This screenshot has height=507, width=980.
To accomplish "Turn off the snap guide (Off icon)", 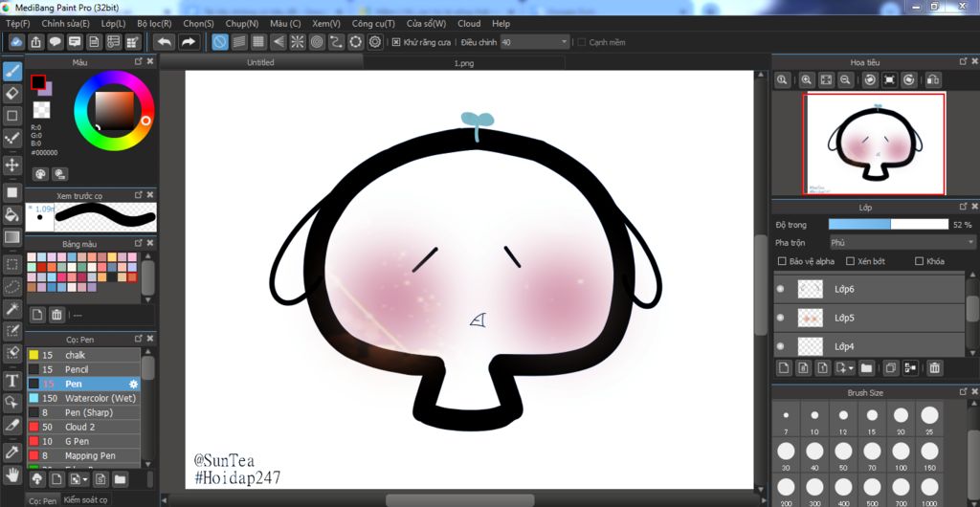I will (220, 42).
